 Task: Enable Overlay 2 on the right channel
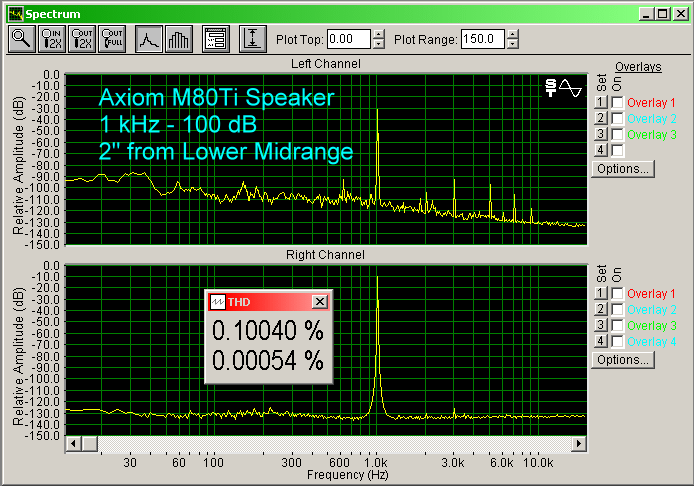tap(617, 312)
